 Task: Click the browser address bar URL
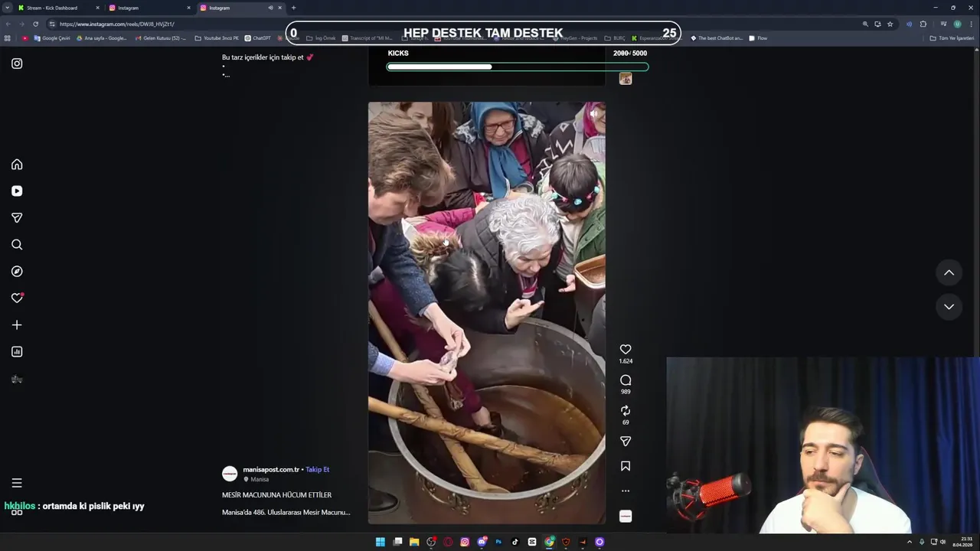tap(117, 24)
